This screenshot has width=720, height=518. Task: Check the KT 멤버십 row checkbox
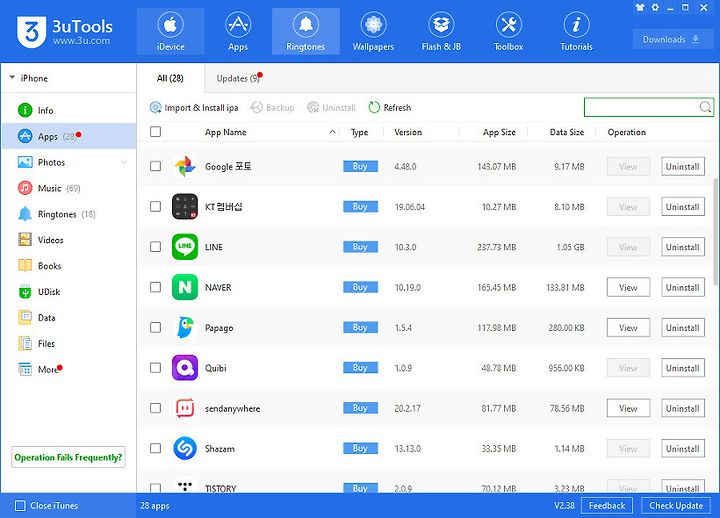(156, 207)
